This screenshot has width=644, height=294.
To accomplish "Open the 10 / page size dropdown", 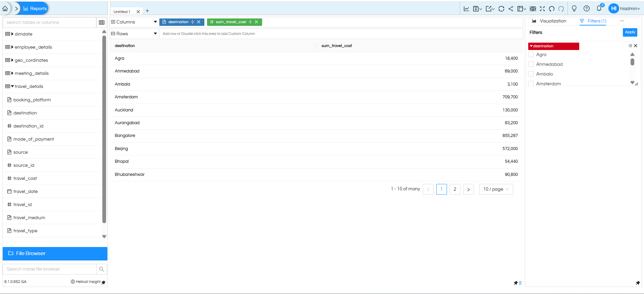I will click(496, 189).
